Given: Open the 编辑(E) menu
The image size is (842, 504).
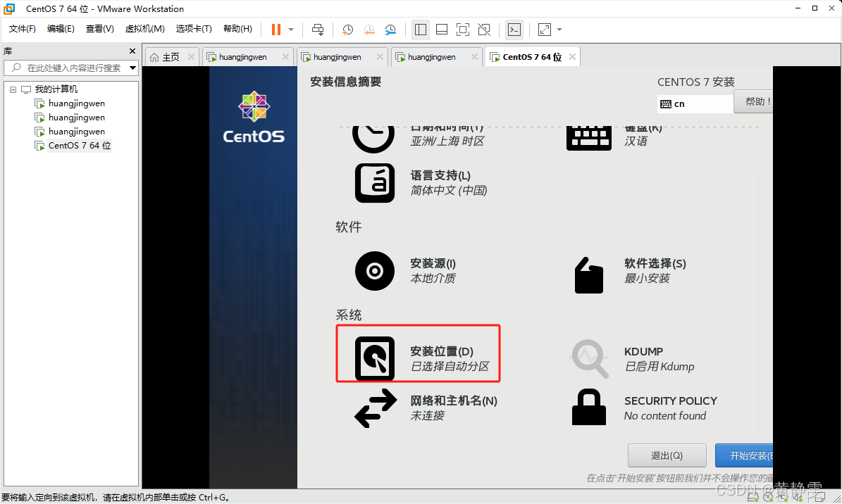Looking at the screenshot, I should point(61,29).
